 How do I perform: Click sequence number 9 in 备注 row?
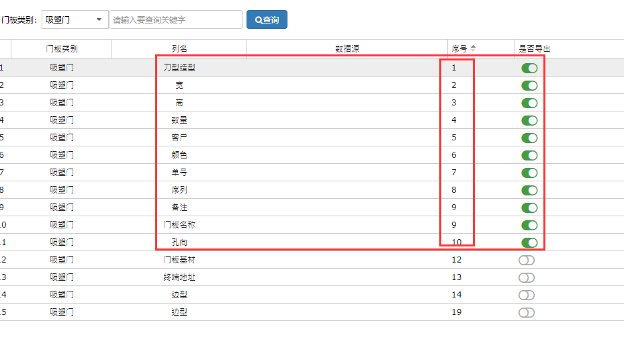tap(453, 208)
